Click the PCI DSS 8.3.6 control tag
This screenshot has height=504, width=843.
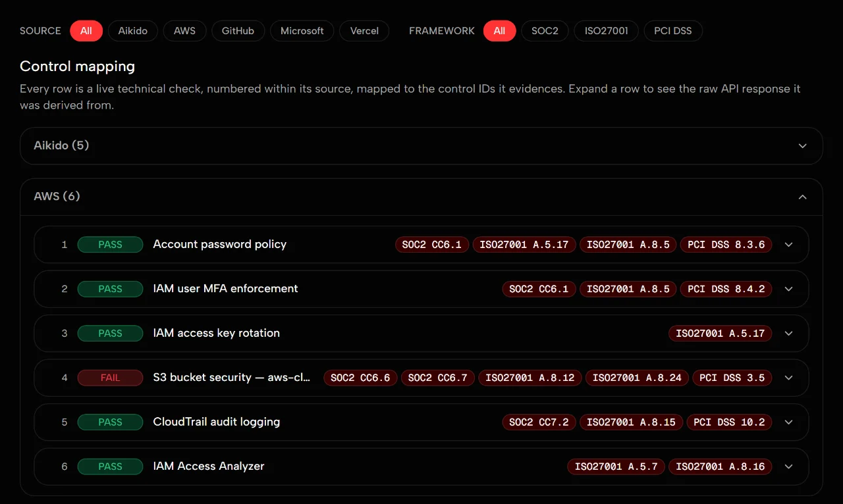tap(726, 245)
